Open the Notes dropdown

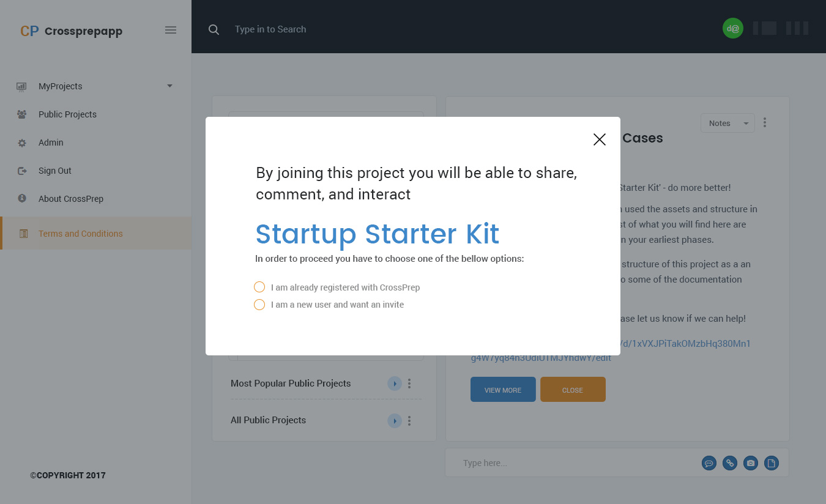click(x=727, y=123)
